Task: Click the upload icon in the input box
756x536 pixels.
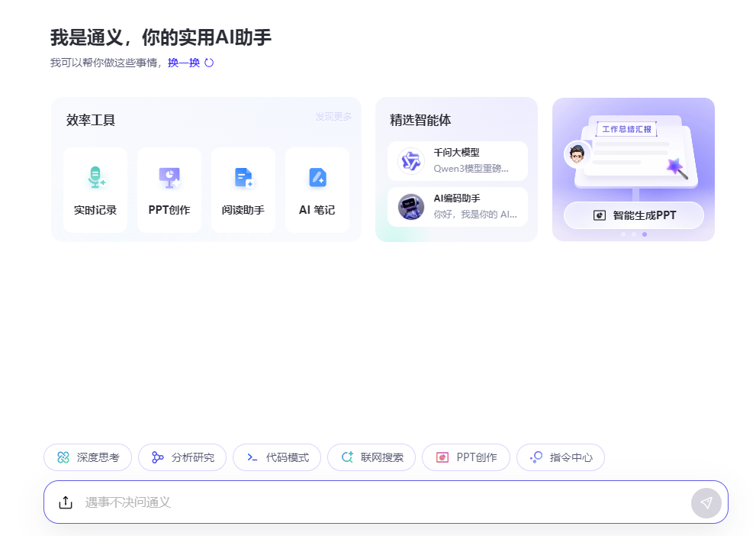Action: pos(65,502)
